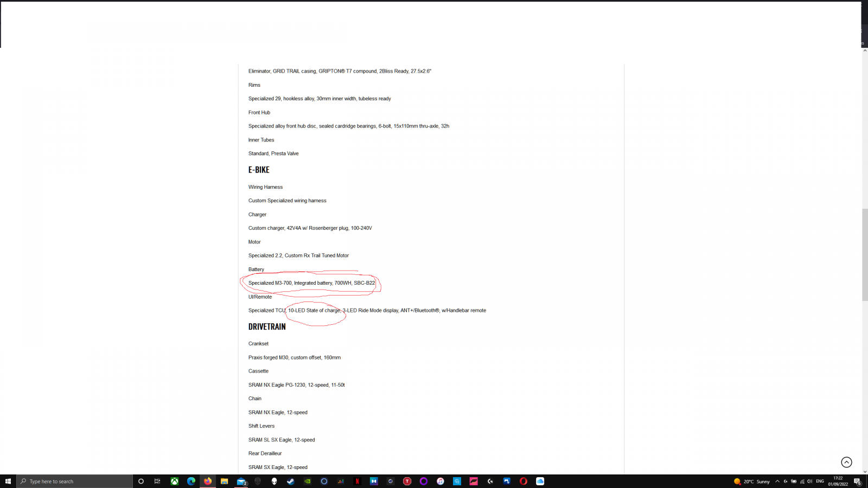Image resolution: width=868 pixels, height=488 pixels.
Task: Click the Inner Tubes label
Action: [261, 140]
